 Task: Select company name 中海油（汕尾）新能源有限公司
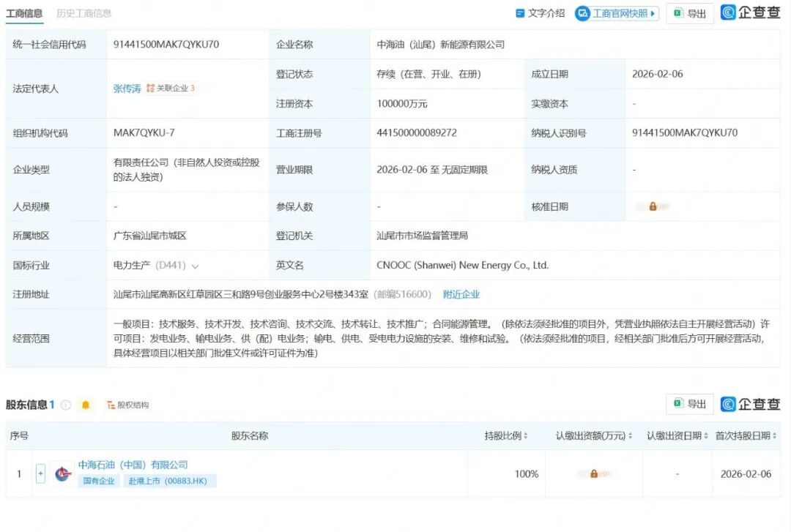click(x=440, y=45)
